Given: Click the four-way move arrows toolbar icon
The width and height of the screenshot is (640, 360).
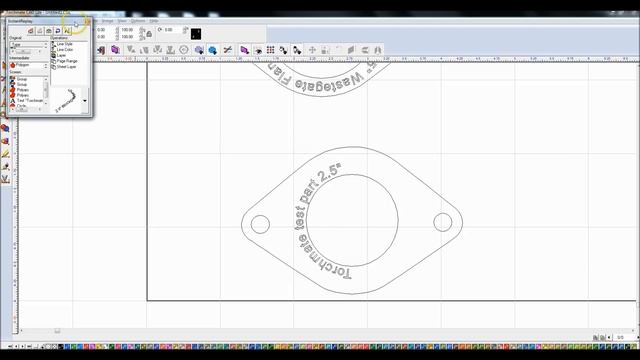Looking at the screenshot, I should point(312,50).
